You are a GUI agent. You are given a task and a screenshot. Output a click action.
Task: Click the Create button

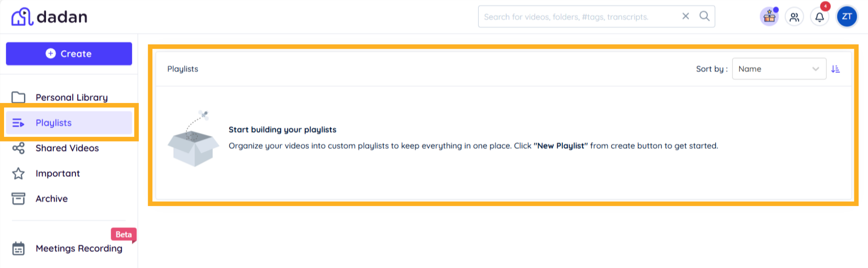coord(69,54)
